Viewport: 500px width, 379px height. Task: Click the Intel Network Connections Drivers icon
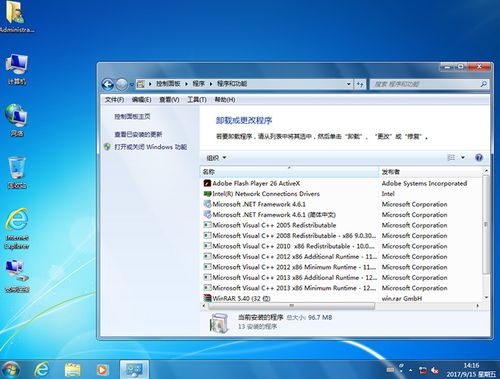(207, 194)
